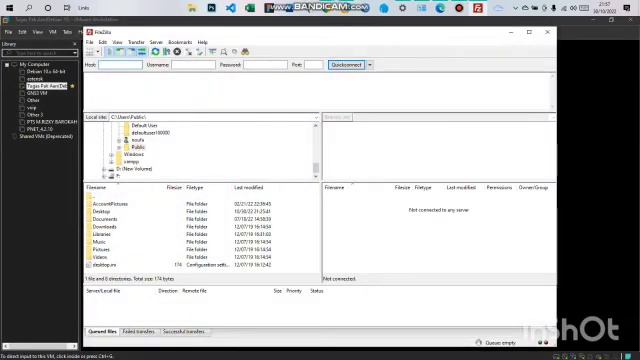Screen dimensions: 640x360
Task: Open the Site Manager icon in FileZilla
Action: (x=90, y=52)
